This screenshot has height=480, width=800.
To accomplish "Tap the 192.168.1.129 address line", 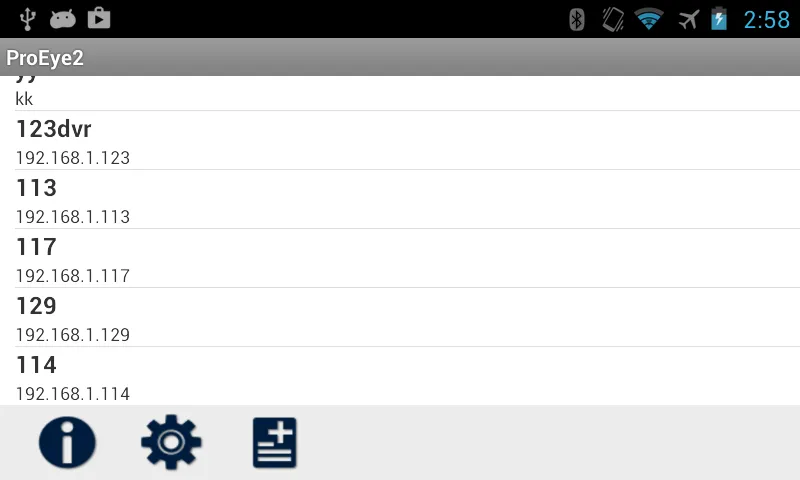I will (73, 335).
